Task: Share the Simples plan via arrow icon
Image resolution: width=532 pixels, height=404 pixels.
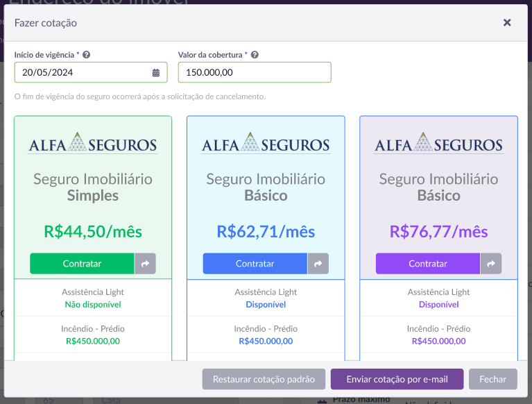Action: 145,264
